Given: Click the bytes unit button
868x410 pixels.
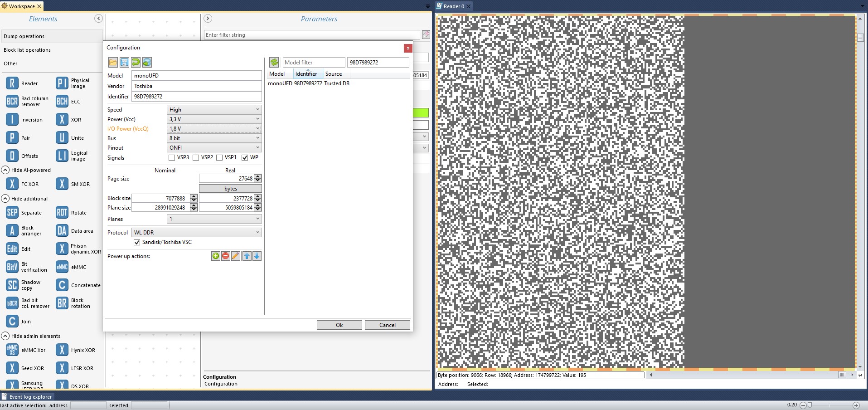Looking at the screenshot, I should [230, 189].
